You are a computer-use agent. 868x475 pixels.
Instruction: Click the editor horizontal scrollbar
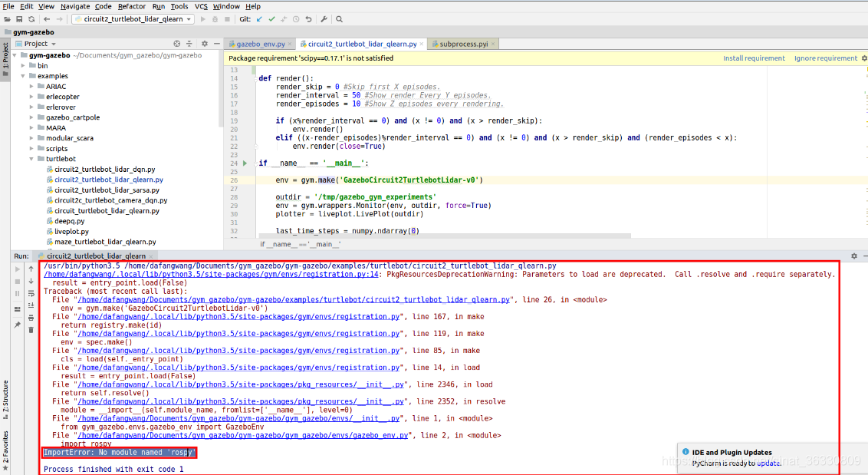coord(443,236)
